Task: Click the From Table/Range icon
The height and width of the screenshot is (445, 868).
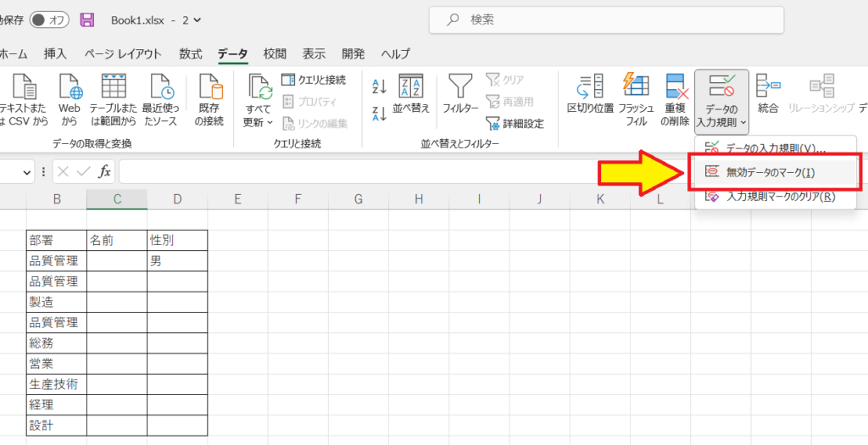Action: click(x=113, y=89)
